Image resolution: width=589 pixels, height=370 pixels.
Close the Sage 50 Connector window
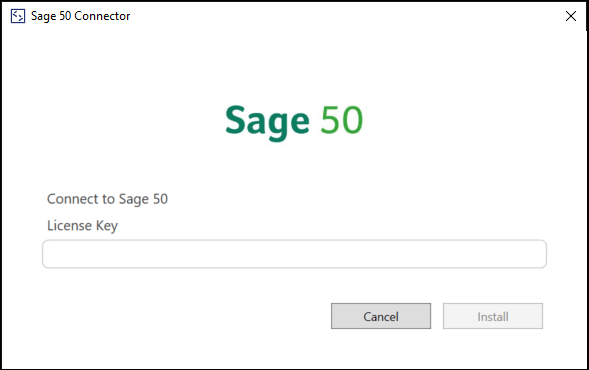coord(571,16)
